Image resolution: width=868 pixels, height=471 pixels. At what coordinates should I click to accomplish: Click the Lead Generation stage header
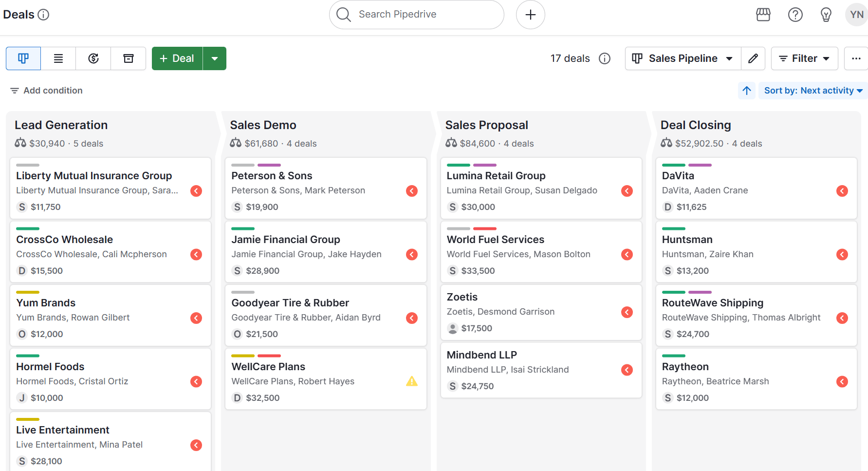(x=61, y=125)
